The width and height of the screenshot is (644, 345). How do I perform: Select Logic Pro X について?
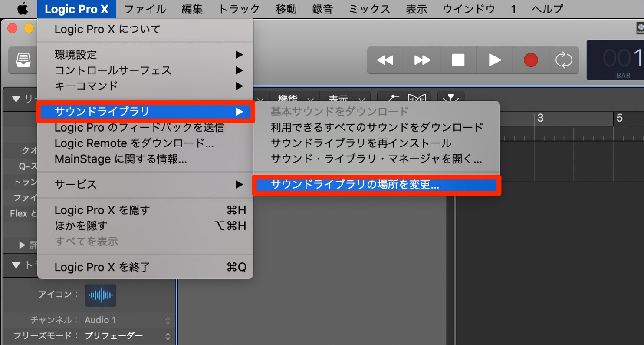pyautogui.click(x=145, y=30)
